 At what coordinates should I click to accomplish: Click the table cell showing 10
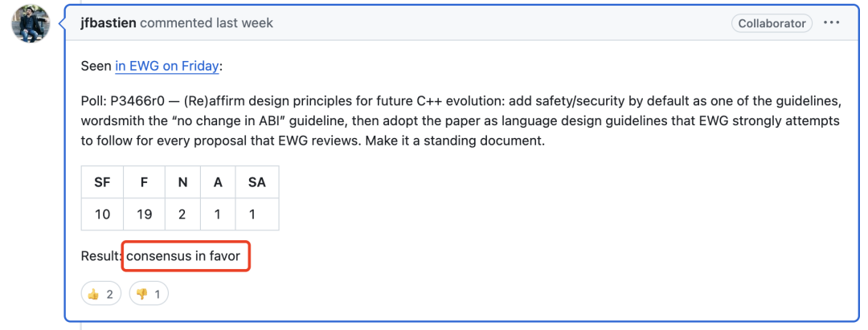(102, 214)
